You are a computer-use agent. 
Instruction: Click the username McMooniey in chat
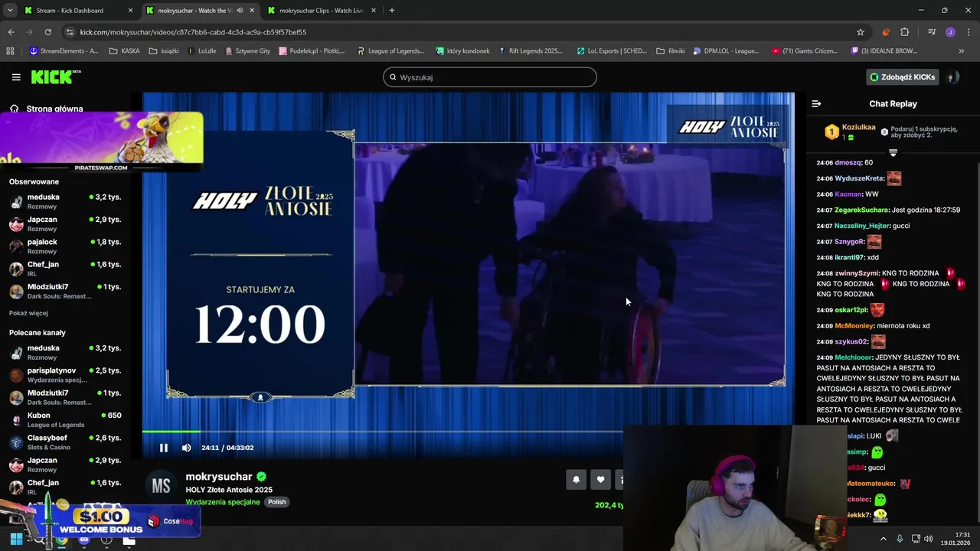(x=854, y=326)
